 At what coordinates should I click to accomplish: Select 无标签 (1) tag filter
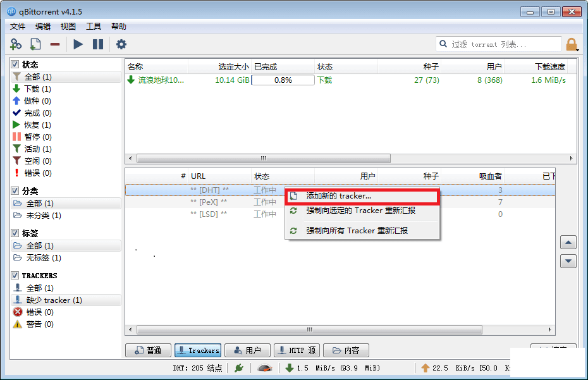tap(66, 257)
